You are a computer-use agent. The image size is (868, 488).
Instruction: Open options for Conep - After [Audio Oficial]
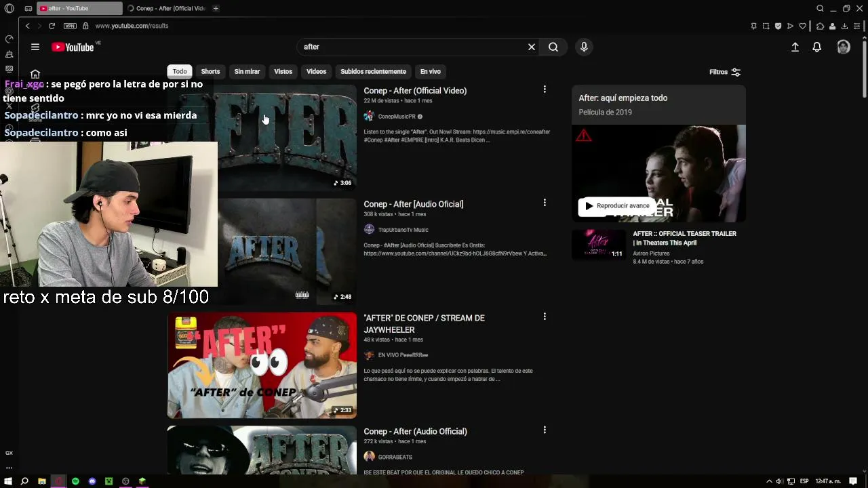click(545, 203)
